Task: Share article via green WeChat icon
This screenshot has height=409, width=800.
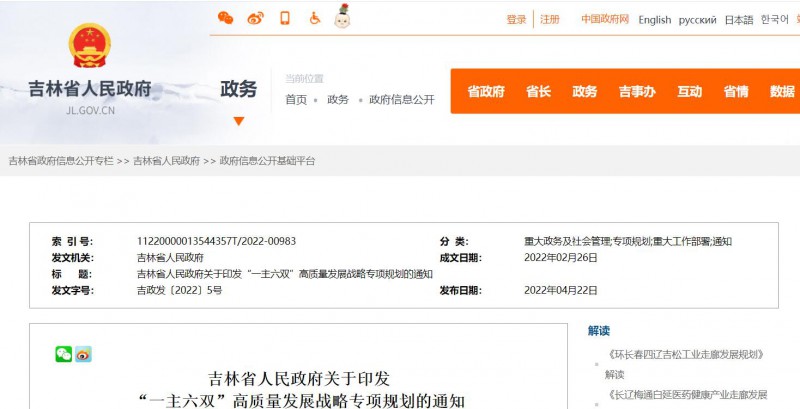Action: (64, 354)
